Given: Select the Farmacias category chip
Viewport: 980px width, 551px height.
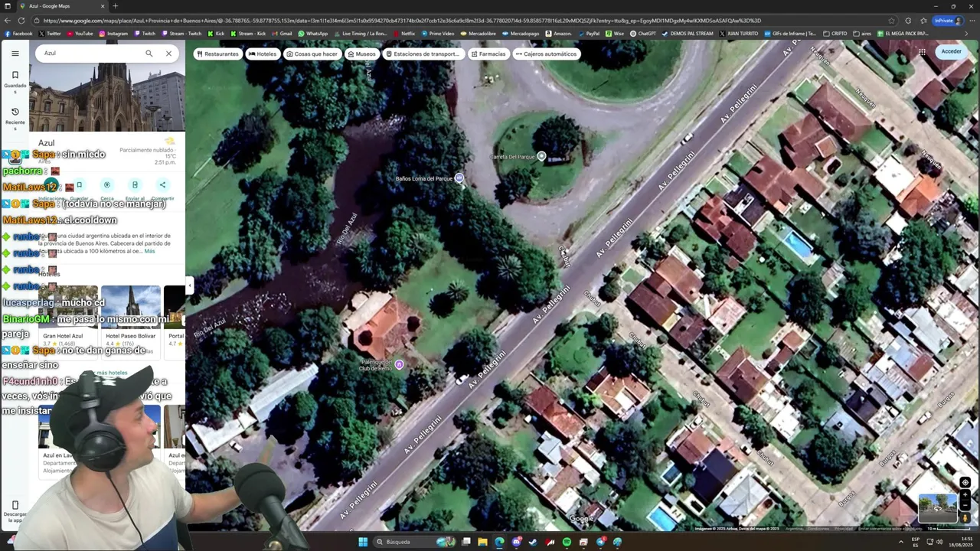Looking at the screenshot, I should point(488,54).
